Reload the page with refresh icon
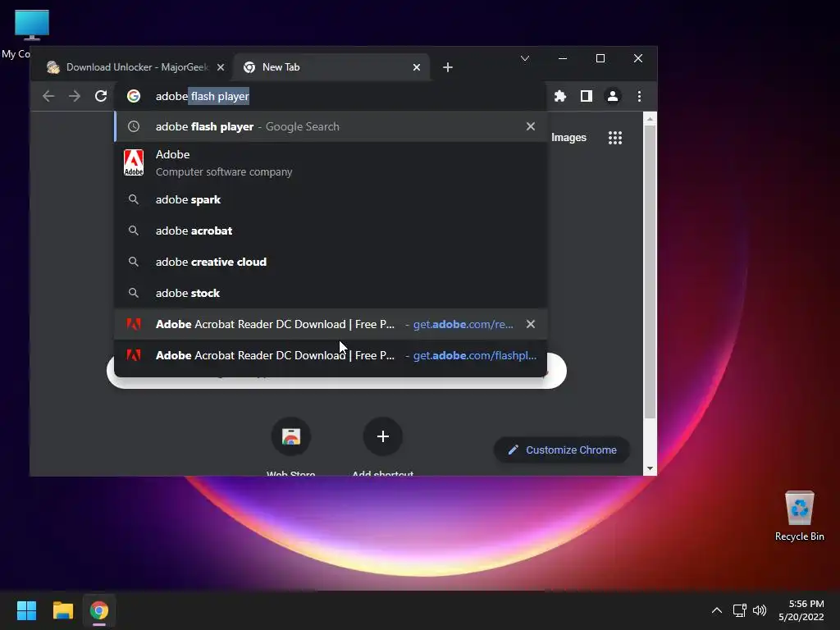 click(x=101, y=96)
